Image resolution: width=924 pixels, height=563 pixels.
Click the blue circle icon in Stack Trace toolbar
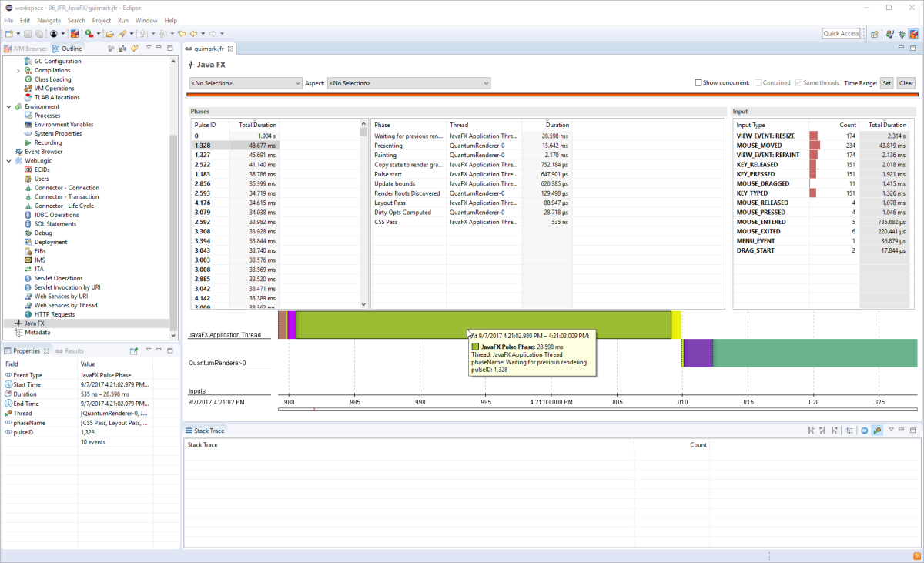click(864, 431)
